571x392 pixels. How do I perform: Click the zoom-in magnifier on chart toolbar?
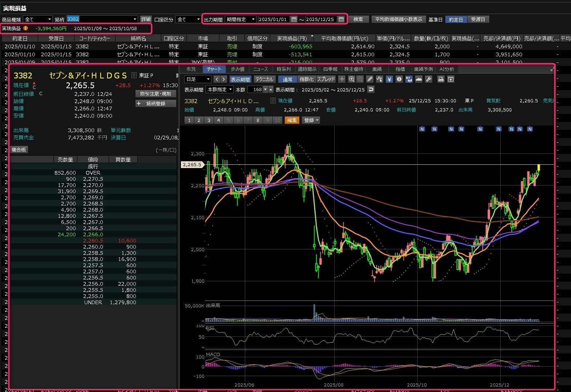point(351,79)
